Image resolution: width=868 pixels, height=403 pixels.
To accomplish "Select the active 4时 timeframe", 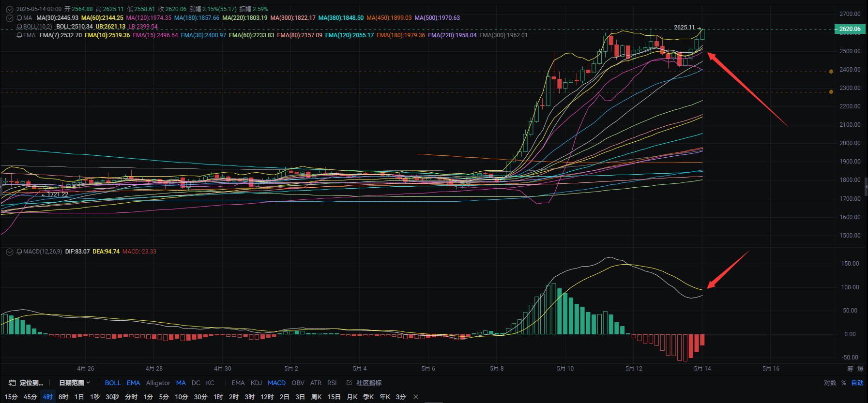I will coord(47,397).
